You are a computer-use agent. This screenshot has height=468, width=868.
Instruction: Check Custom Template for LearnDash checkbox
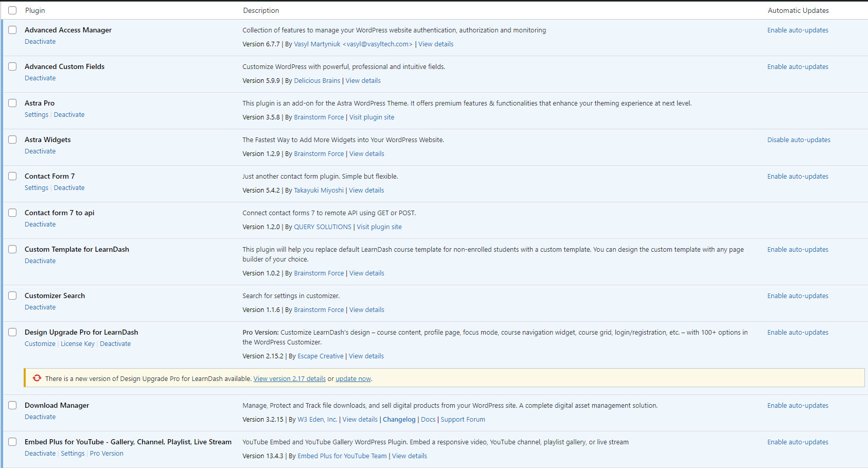tap(12, 249)
